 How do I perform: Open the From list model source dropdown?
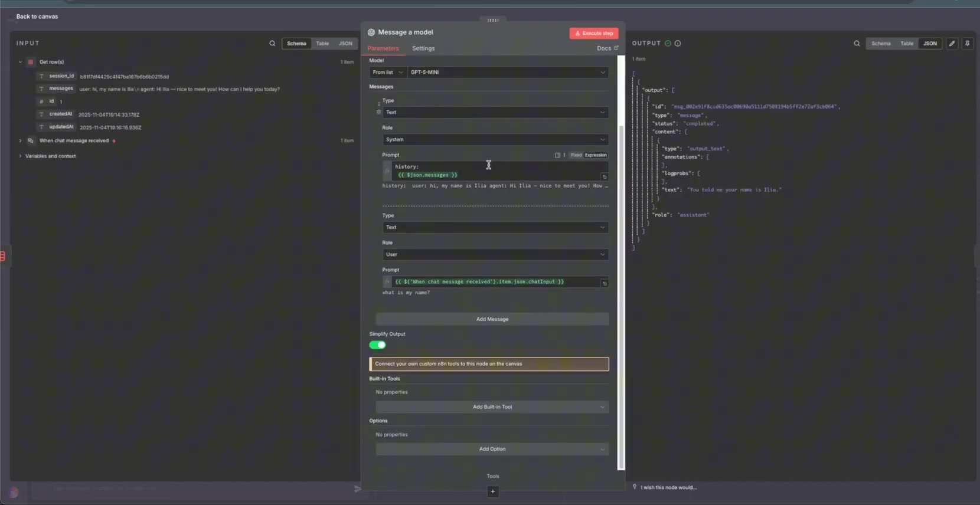coord(388,73)
